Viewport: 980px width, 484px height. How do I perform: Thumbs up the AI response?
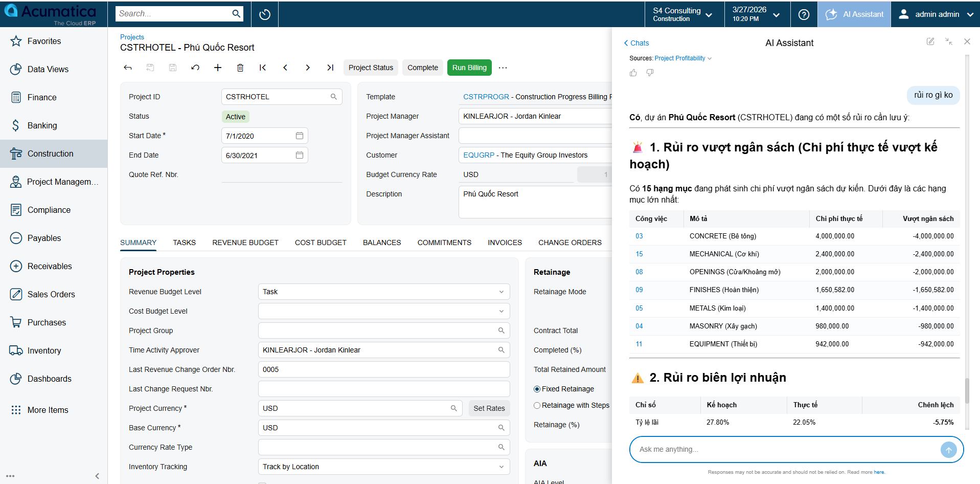(x=633, y=73)
